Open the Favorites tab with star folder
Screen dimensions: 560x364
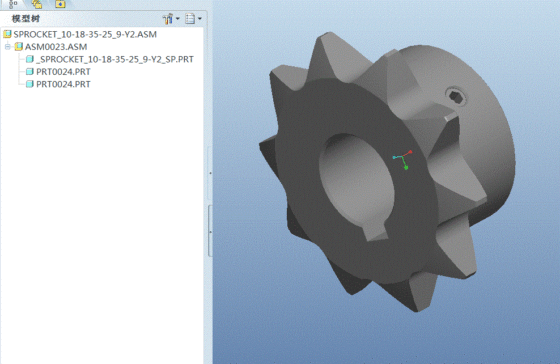click(60, 4)
